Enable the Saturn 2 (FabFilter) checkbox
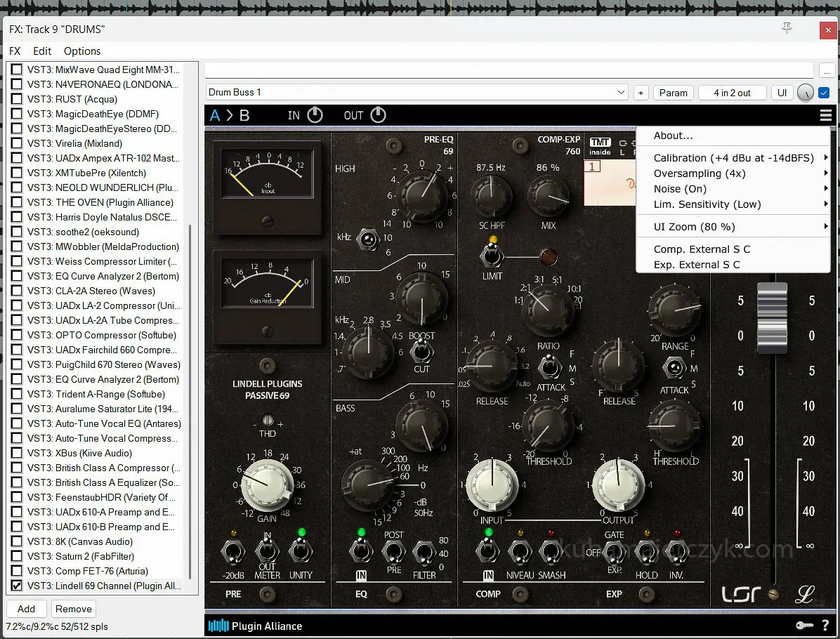The width and height of the screenshot is (840, 639). pyautogui.click(x=15, y=556)
